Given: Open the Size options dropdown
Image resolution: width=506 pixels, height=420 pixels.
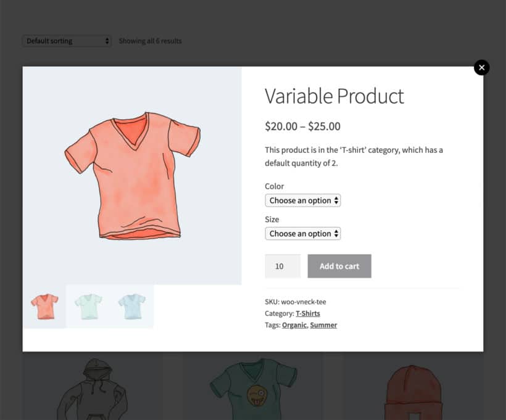Looking at the screenshot, I should click(302, 233).
